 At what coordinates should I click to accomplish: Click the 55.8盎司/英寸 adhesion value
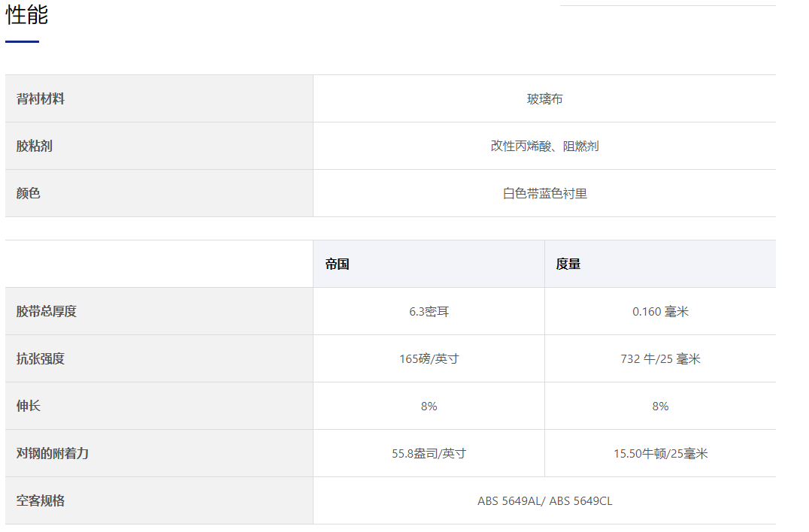click(429, 454)
